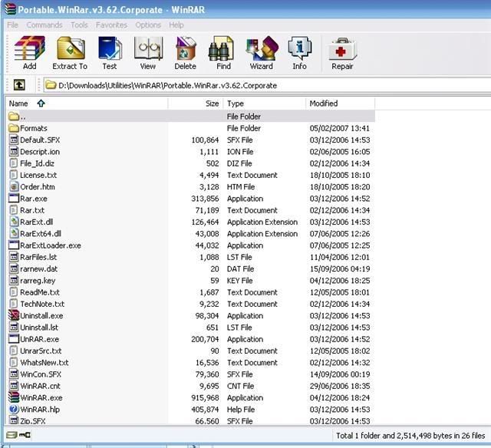Click the 405,874 size value
This screenshot has width=491, height=448.
(x=205, y=409)
